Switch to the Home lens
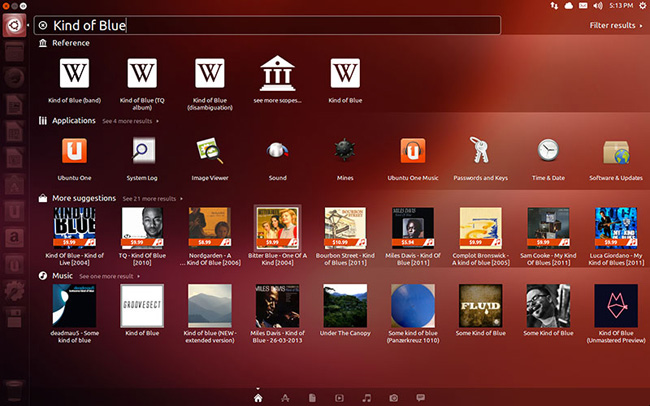650x406 pixels. tap(258, 398)
